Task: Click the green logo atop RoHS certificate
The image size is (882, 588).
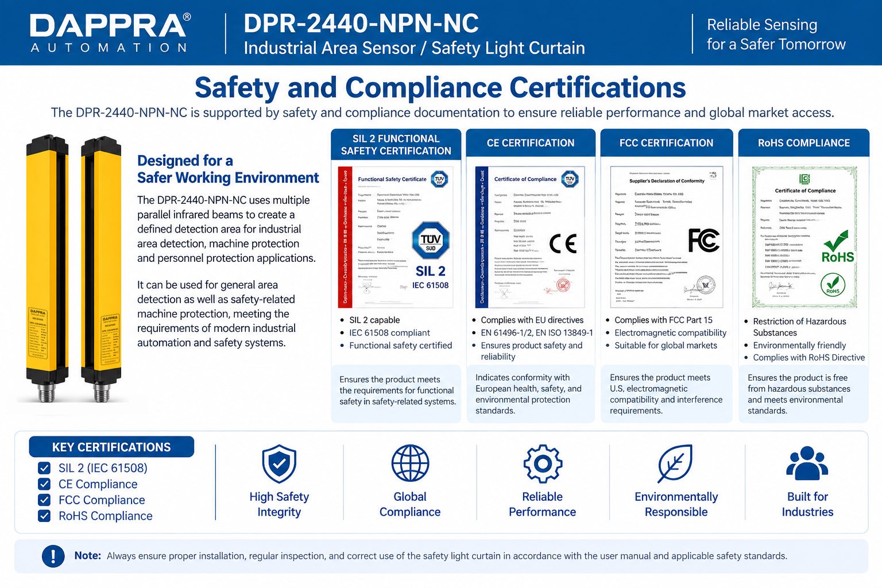Action: coord(804,179)
